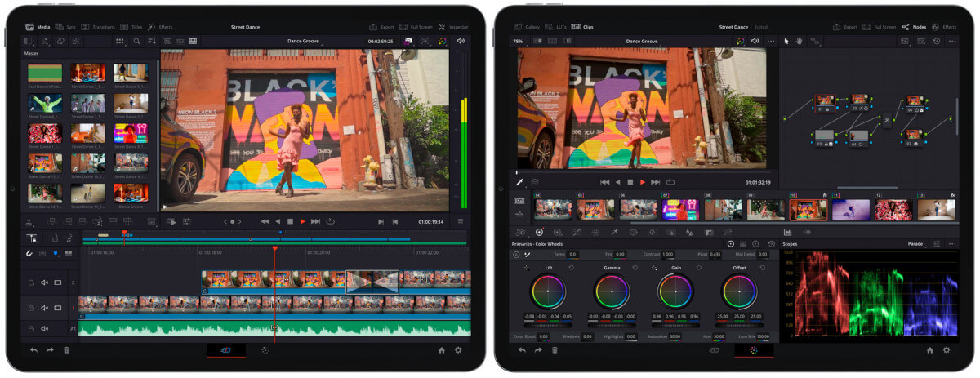Disable video track 2 display
The height and width of the screenshot is (378, 980).
tap(58, 282)
